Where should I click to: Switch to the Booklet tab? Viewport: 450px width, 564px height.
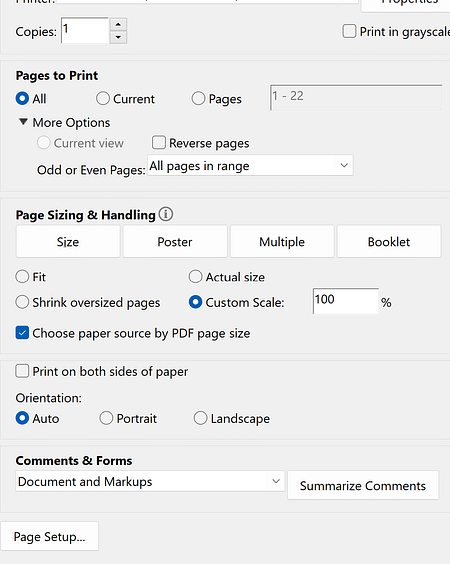pyautogui.click(x=389, y=241)
